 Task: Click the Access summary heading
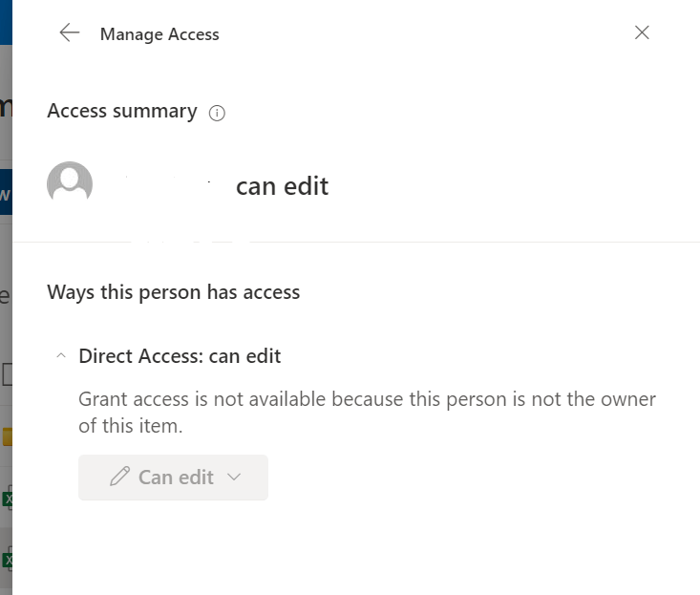pyautogui.click(x=121, y=111)
